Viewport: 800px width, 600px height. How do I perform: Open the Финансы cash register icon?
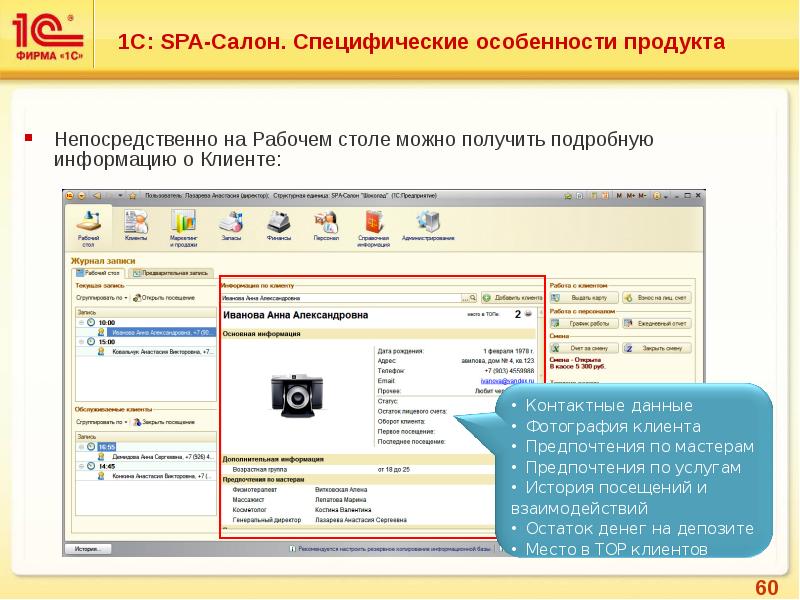279,222
